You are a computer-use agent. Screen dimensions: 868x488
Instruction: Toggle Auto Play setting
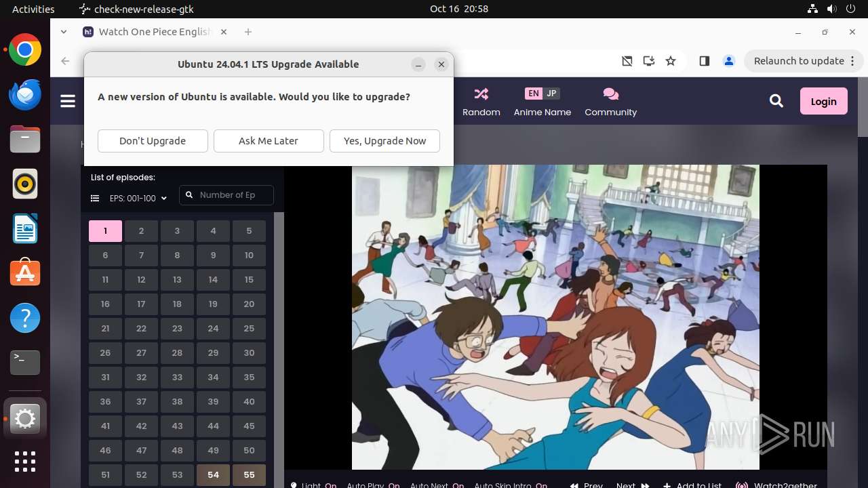tap(373, 485)
